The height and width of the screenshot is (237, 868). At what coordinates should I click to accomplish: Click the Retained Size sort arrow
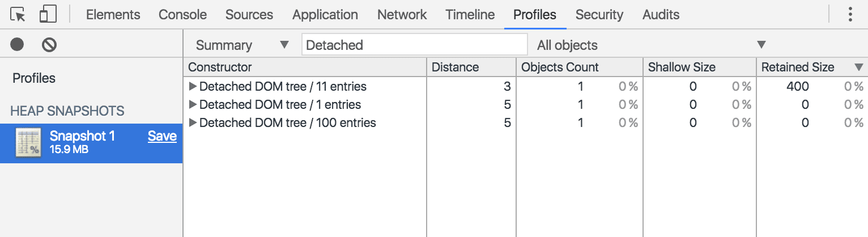pos(859,67)
